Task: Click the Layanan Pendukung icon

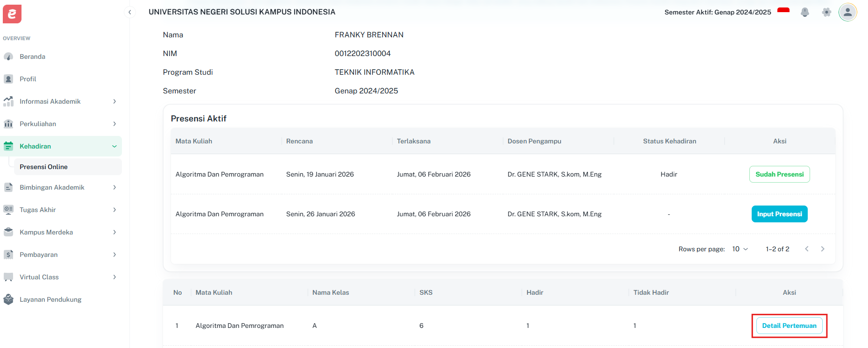Action: click(8, 299)
